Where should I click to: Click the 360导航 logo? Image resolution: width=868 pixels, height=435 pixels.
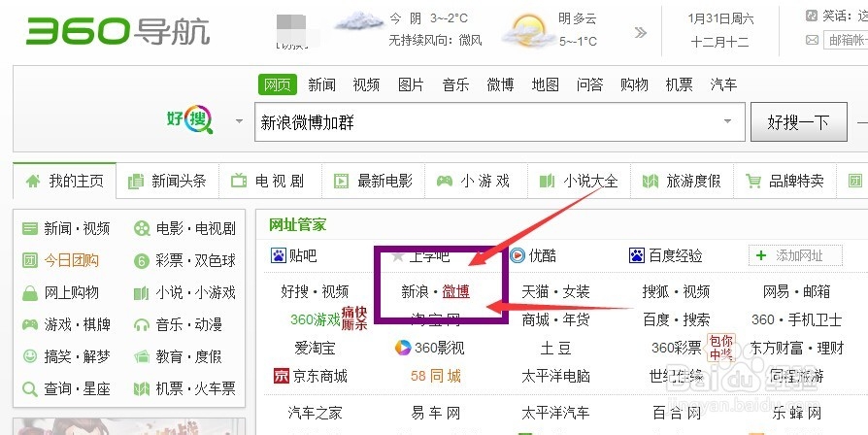point(117,31)
